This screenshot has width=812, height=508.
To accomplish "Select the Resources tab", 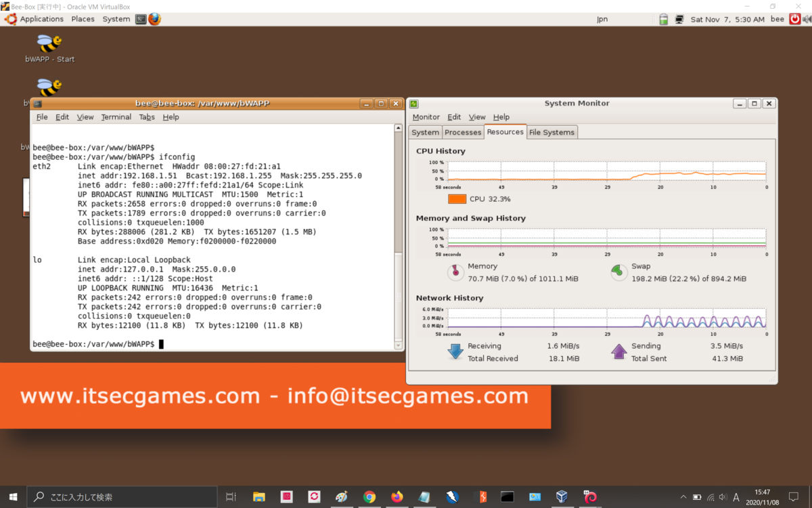I will click(x=505, y=131).
